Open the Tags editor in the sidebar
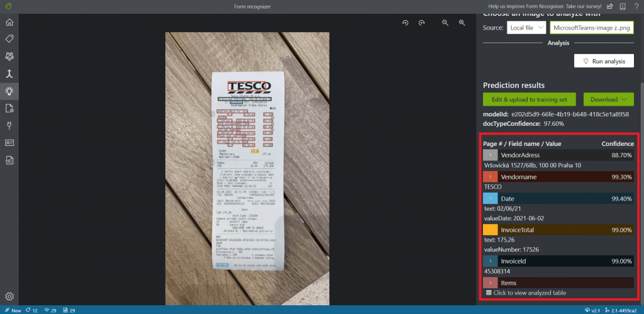This screenshot has height=314, width=644. pos(9,39)
